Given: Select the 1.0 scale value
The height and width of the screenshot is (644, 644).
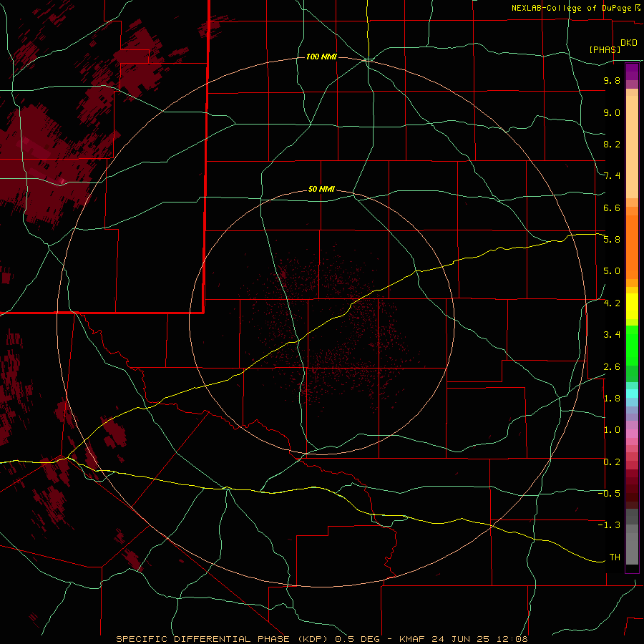Looking at the screenshot, I should coord(612,430).
